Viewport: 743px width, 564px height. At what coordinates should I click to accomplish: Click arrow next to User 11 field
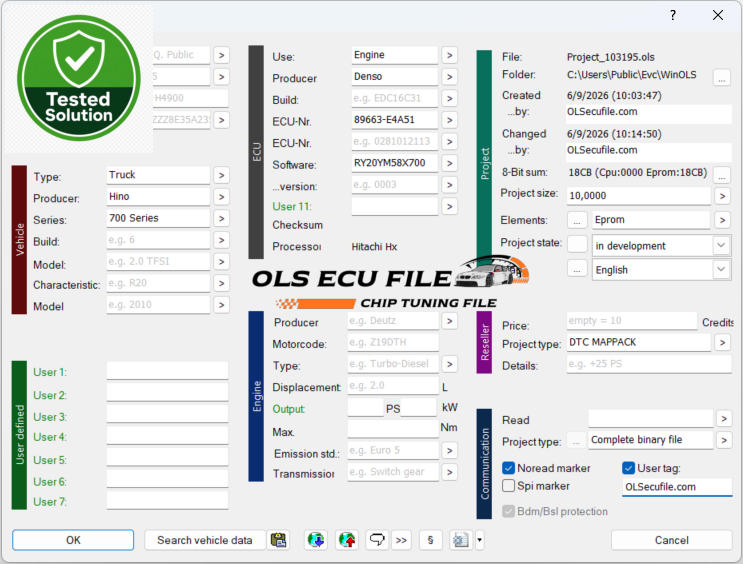(449, 207)
